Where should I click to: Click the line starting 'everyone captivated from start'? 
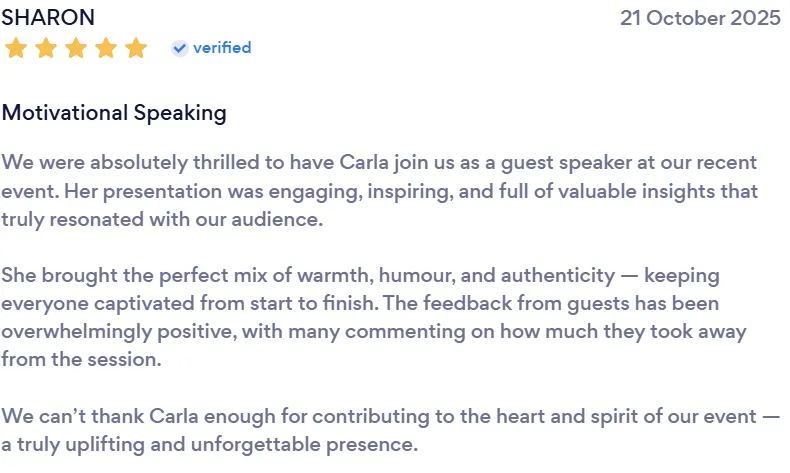point(360,303)
